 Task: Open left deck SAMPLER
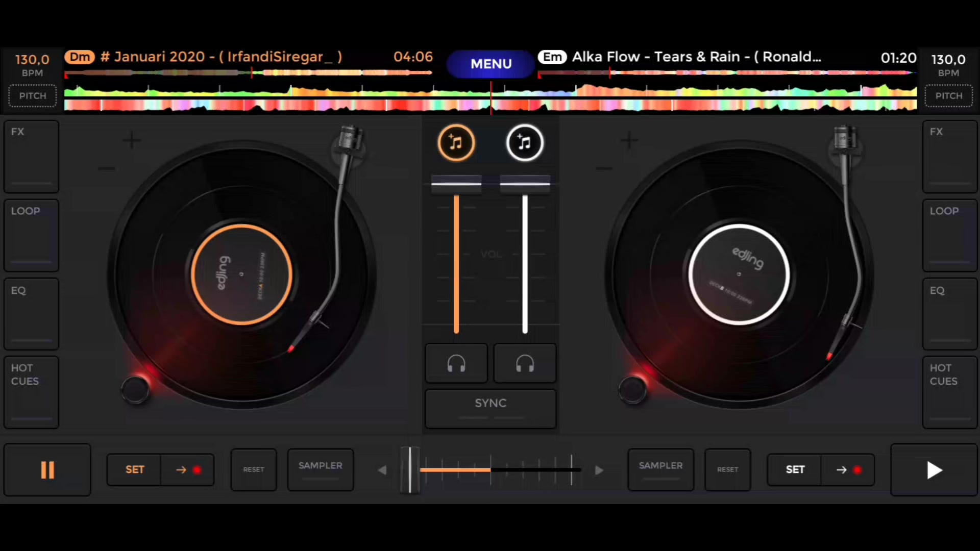tap(321, 469)
